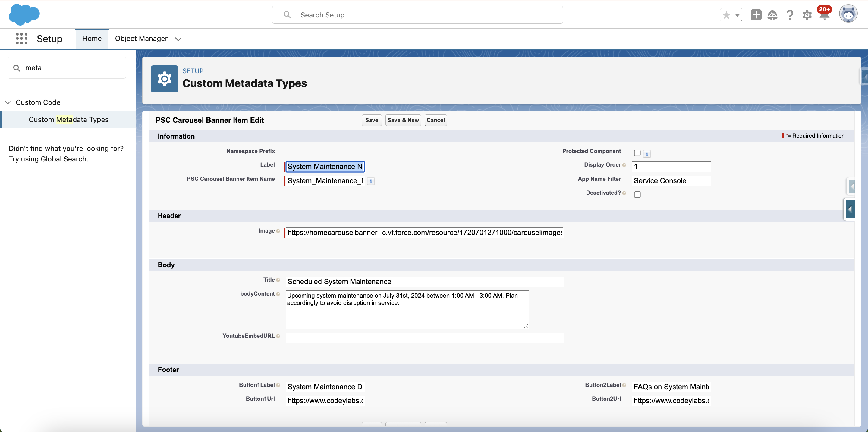868x432 pixels.
Task: Open the App Launcher dots grid
Action: pos(22,38)
